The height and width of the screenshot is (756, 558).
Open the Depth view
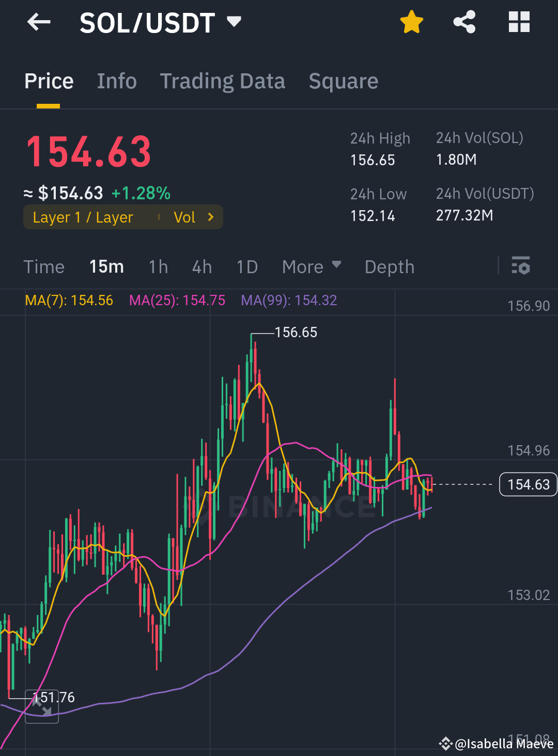(x=390, y=266)
